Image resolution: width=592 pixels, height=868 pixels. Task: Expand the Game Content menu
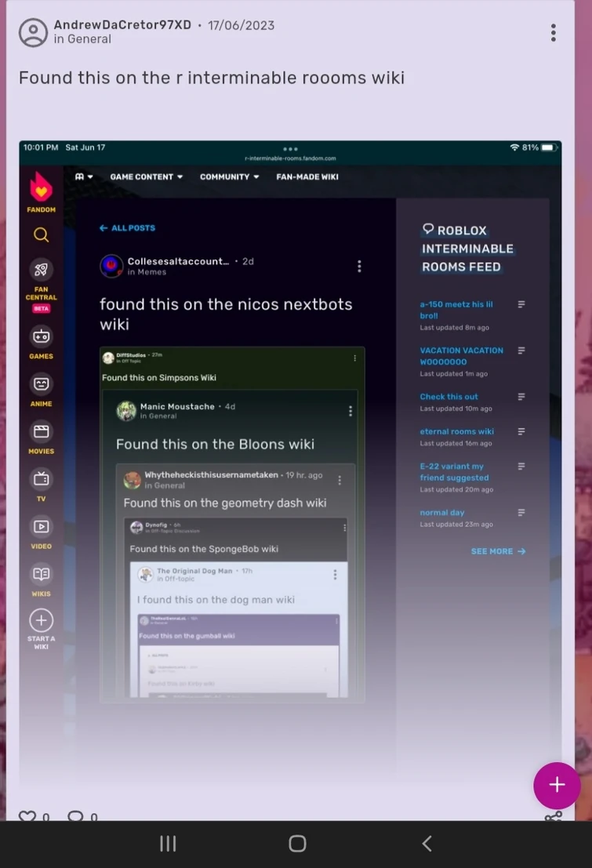click(146, 176)
